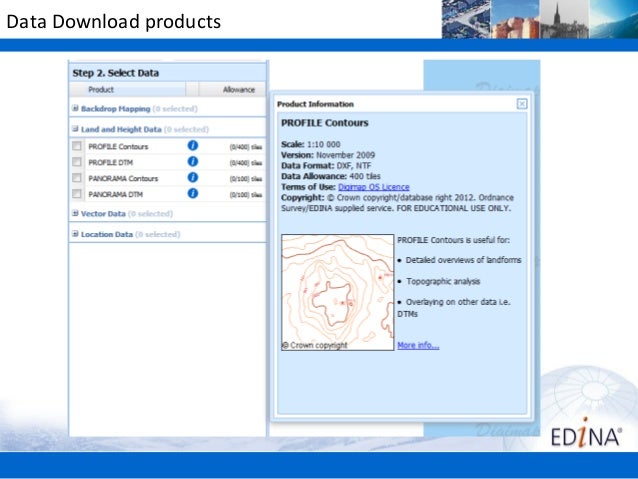
Task: Click PANORAMA Contours (0/100) tiles allowance
Action: coord(246,179)
